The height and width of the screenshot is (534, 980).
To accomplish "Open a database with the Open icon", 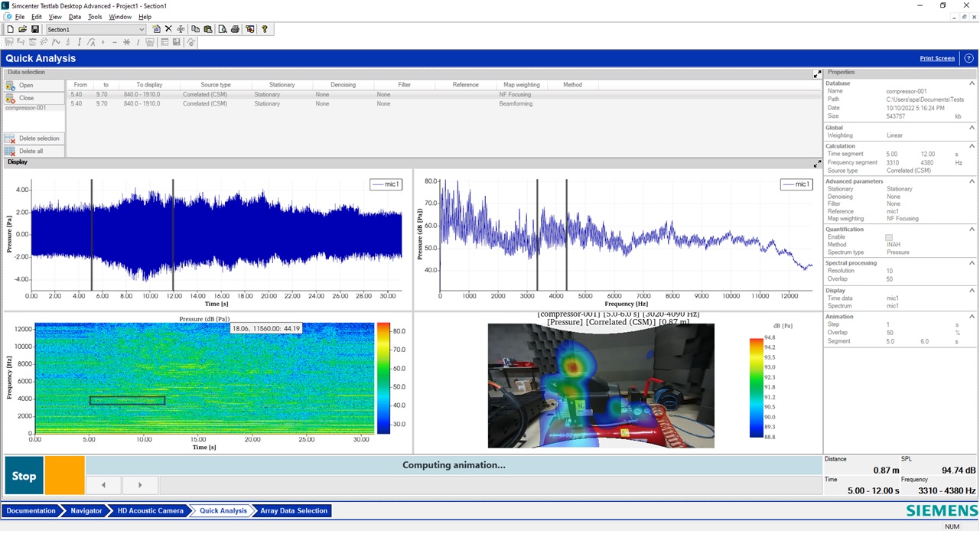I will point(10,86).
